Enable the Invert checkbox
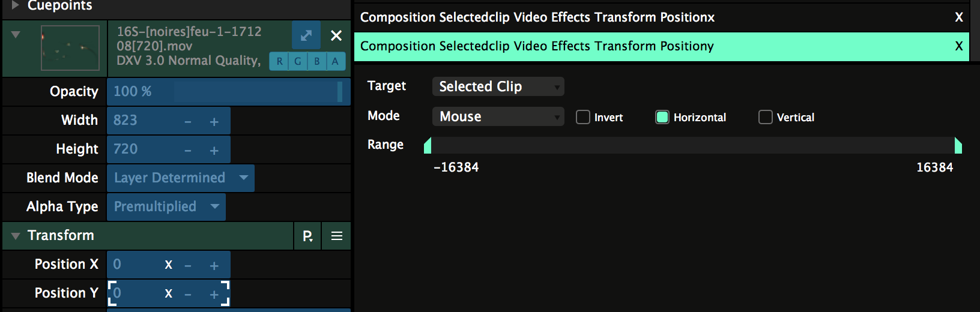 583,117
